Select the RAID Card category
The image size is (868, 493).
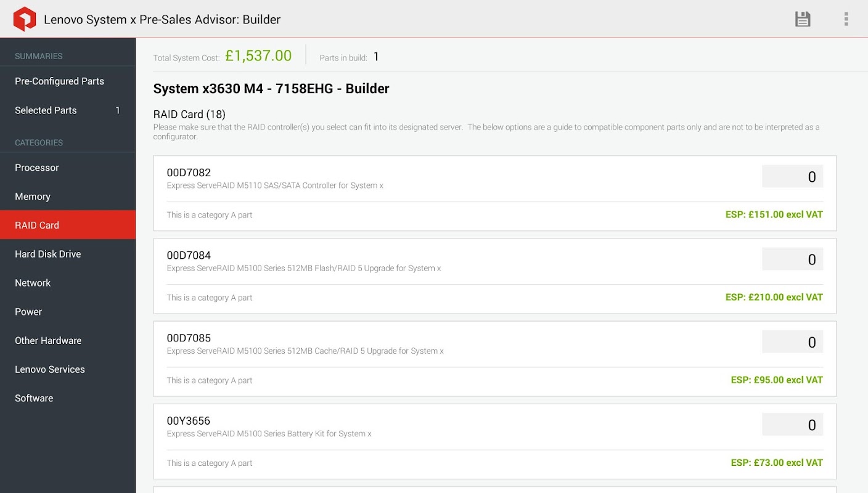(x=68, y=225)
